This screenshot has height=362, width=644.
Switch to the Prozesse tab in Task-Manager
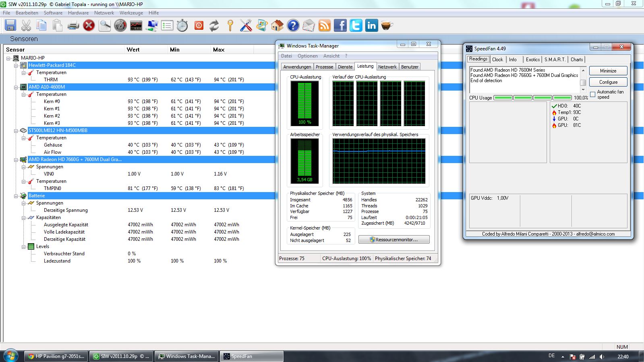pos(324,67)
